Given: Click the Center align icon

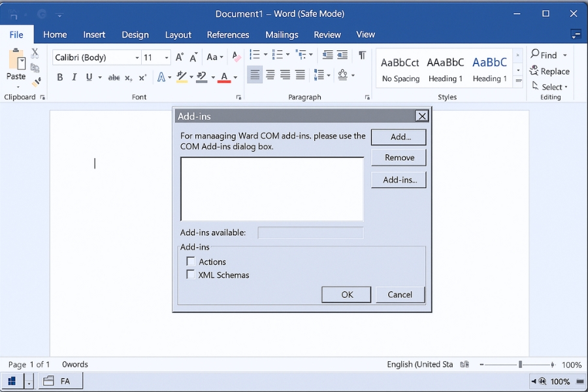Looking at the screenshot, I should pyautogui.click(x=270, y=76).
